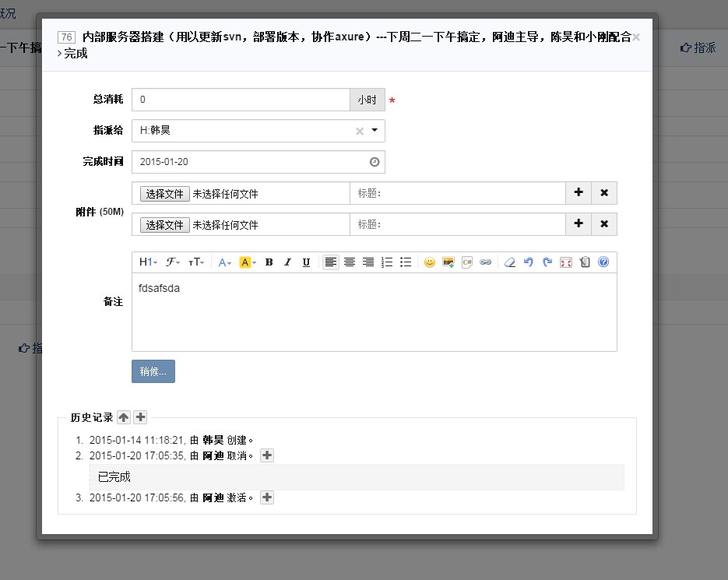Click the insert image icon
Screen dimensions: 728x580
tap(448, 262)
